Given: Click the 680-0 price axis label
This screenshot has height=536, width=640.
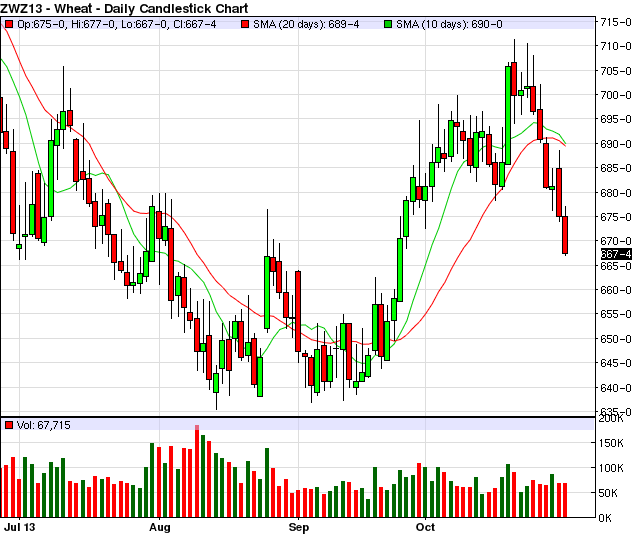Looking at the screenshot, I should pos(616,193).
